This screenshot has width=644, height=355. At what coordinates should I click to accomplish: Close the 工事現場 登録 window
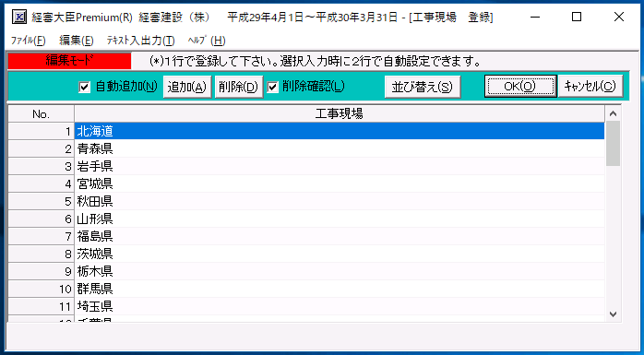pyautogui.click(x=619, y=17)
